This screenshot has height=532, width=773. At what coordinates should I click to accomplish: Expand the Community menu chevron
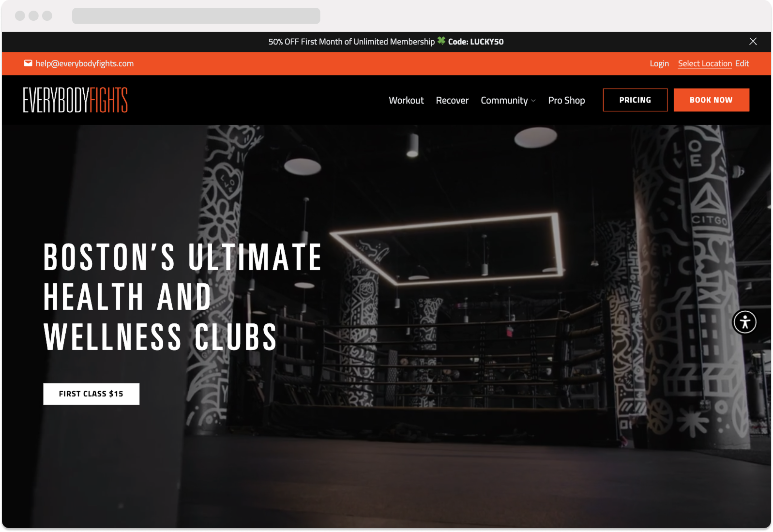533,101
